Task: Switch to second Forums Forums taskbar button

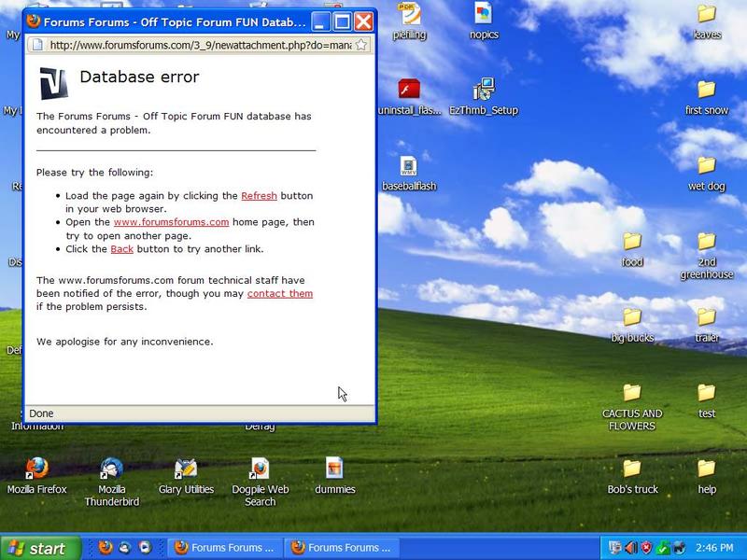Action: pyautogui.click(x=342, y=548)
